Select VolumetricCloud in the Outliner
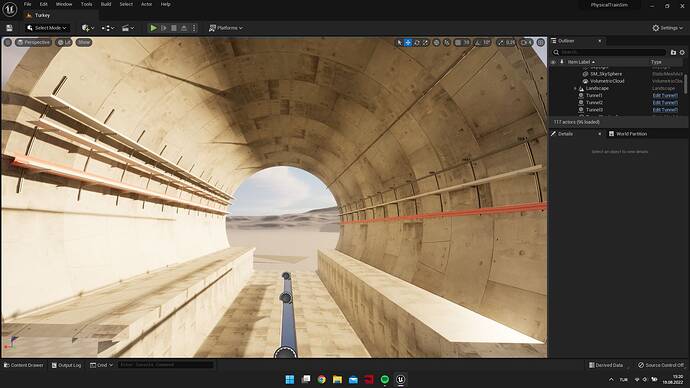690x388 pixels. point(607,81)
